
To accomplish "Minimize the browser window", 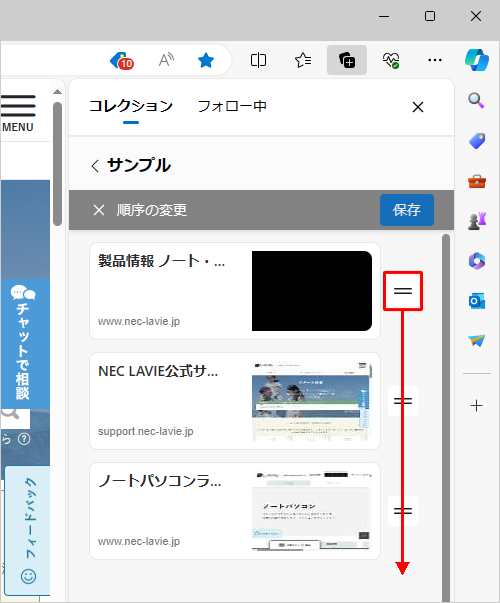I will pyautogui.click(x=384, y=16).
